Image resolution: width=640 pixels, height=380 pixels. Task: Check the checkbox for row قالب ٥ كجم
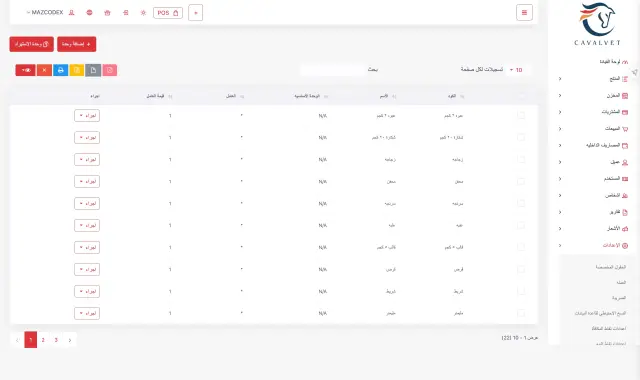521,247
